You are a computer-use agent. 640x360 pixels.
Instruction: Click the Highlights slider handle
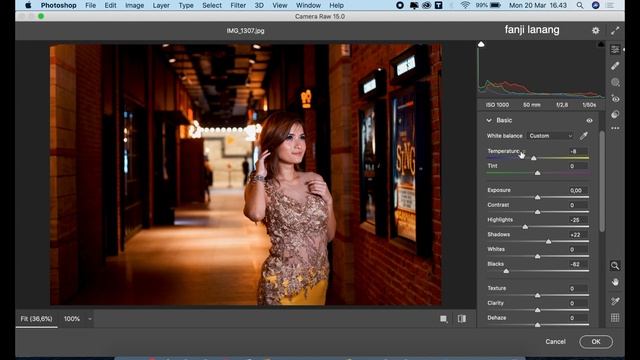[x=525, y=227]
